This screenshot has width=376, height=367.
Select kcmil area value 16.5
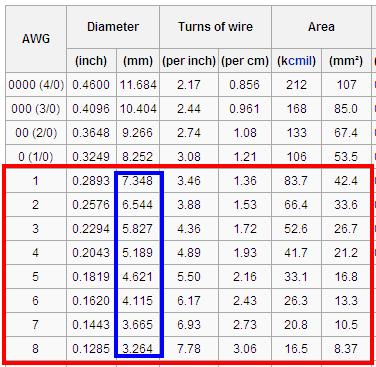tap(296, 349)
